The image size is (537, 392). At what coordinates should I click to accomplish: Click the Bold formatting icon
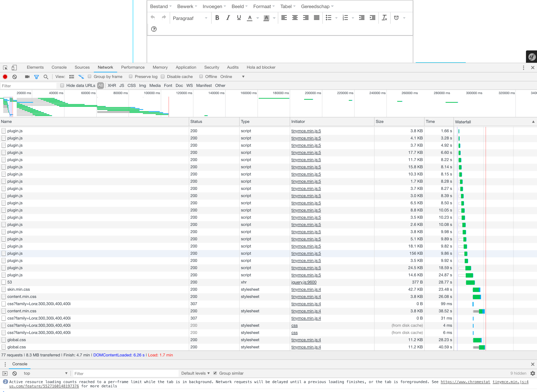point(217,18)
